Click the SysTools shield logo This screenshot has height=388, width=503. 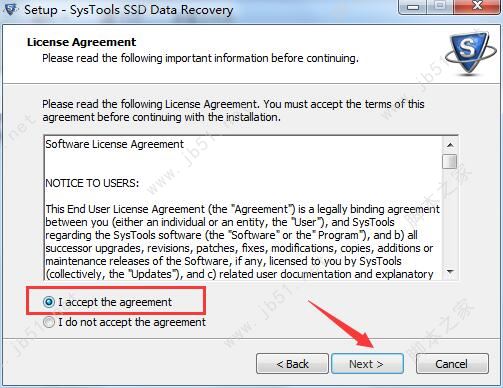point(469,52)
